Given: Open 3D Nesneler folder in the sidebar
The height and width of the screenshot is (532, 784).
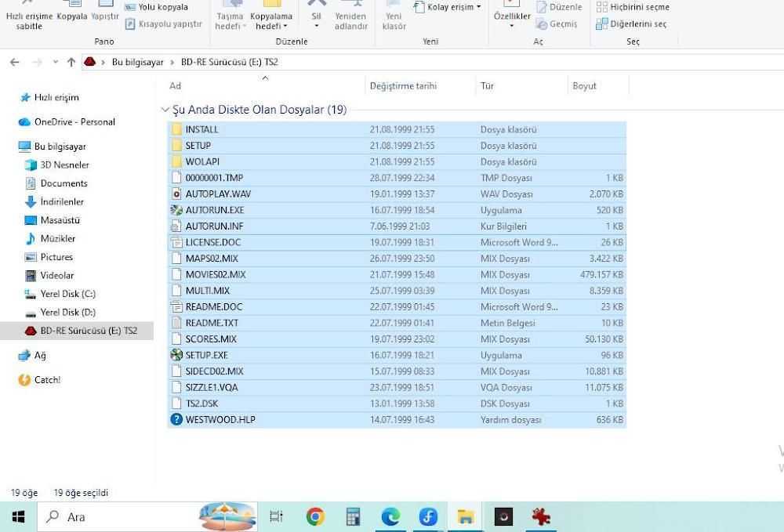Looking at the screenshot, I should (56, 165).
